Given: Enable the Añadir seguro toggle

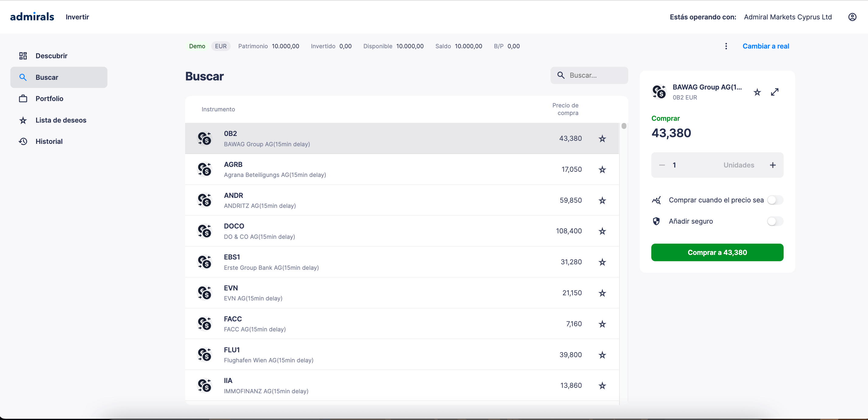Looking at the screenshot, I should pos(775,221).
